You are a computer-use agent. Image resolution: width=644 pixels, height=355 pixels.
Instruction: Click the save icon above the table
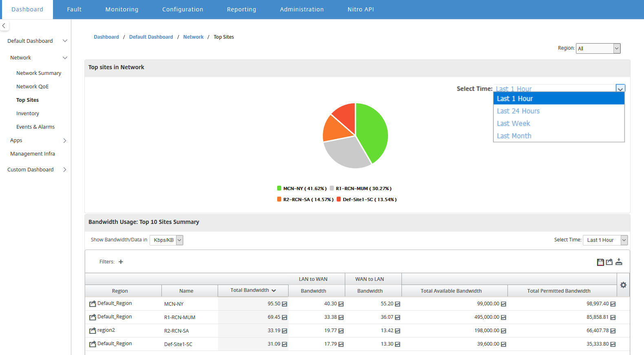(x=600, y=262)
